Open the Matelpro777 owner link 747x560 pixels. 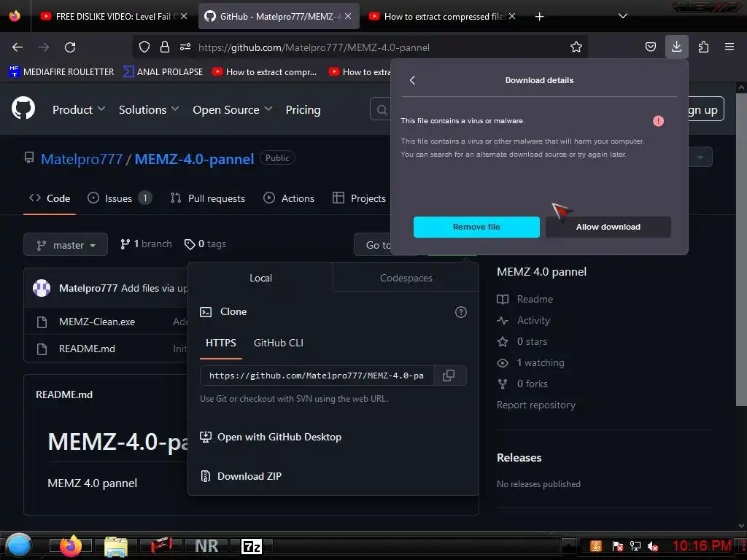(82, 158)
